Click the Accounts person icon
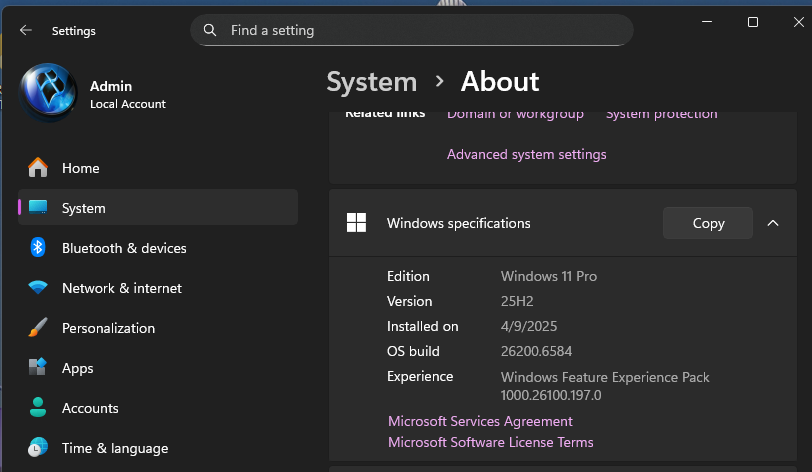812x472 pixels. (x=38, y=407)
